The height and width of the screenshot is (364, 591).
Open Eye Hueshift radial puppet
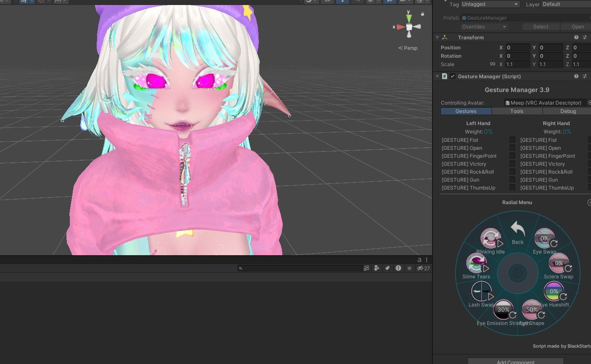click(554, 291)
